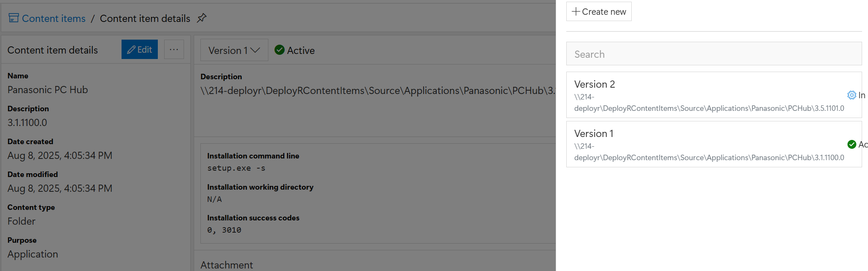Select Version 1 from the list
The width and height of the screenshot is (868, 271).
point(594,134)
